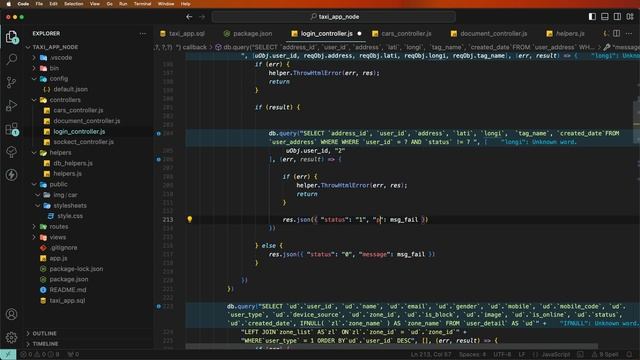Open style.css in the explorer
Image resolution: width=640 pixels, height=360 pixels.
coord(70,216)
